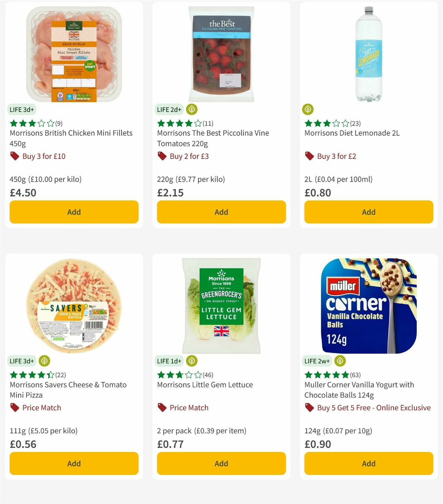Screen dimensions: 443x504
Task: Select the red offer tag icon for Buy 3 for £10
Action: pyautogui.click(x=14, y=156)
